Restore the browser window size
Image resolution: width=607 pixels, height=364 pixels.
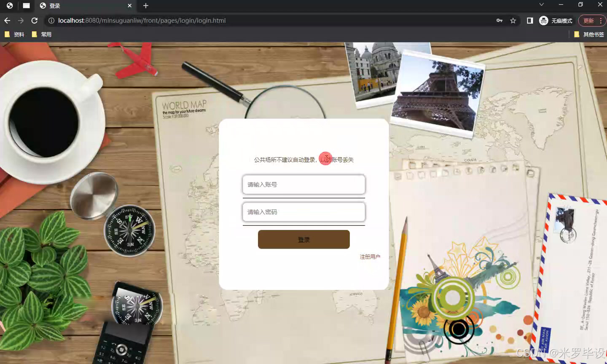(x=580, y=5)
